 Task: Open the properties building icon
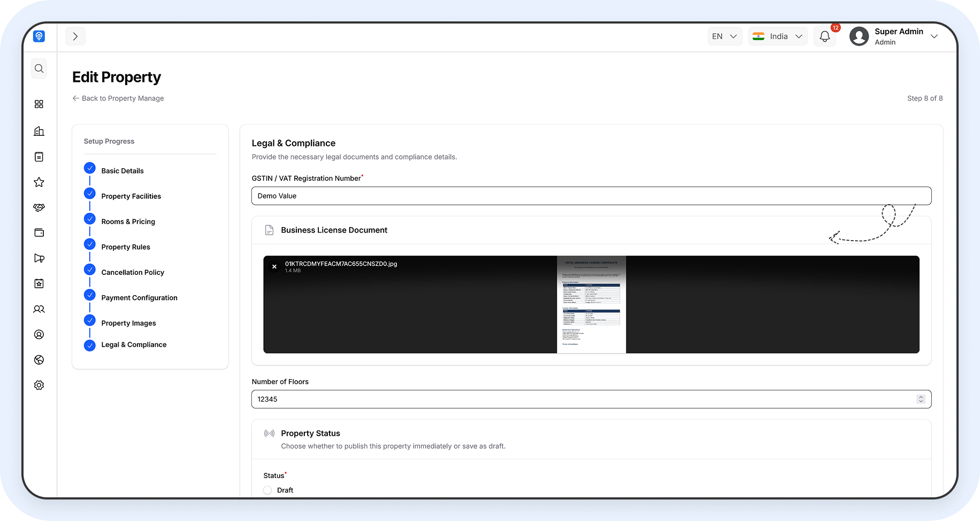tap(39, 131)
